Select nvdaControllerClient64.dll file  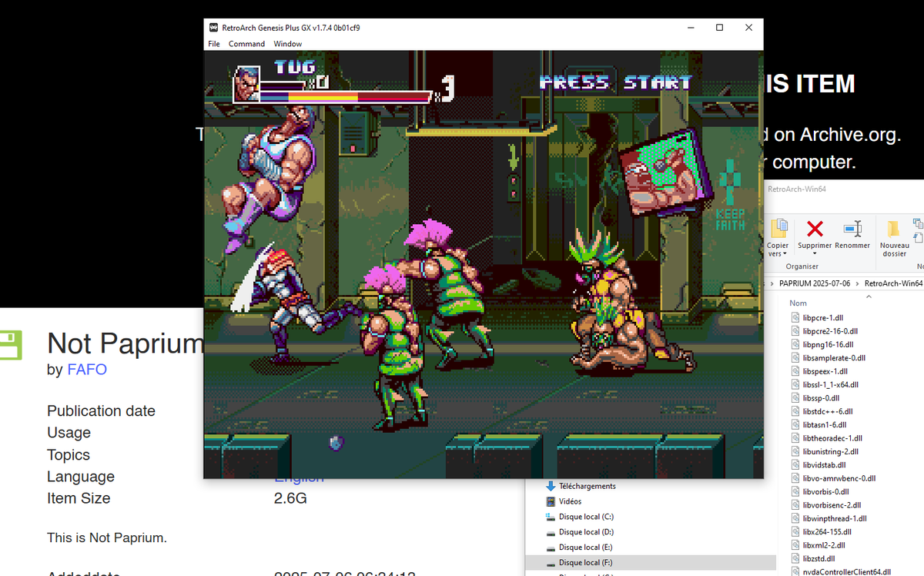pyautogui.click(x=847, y=572)
